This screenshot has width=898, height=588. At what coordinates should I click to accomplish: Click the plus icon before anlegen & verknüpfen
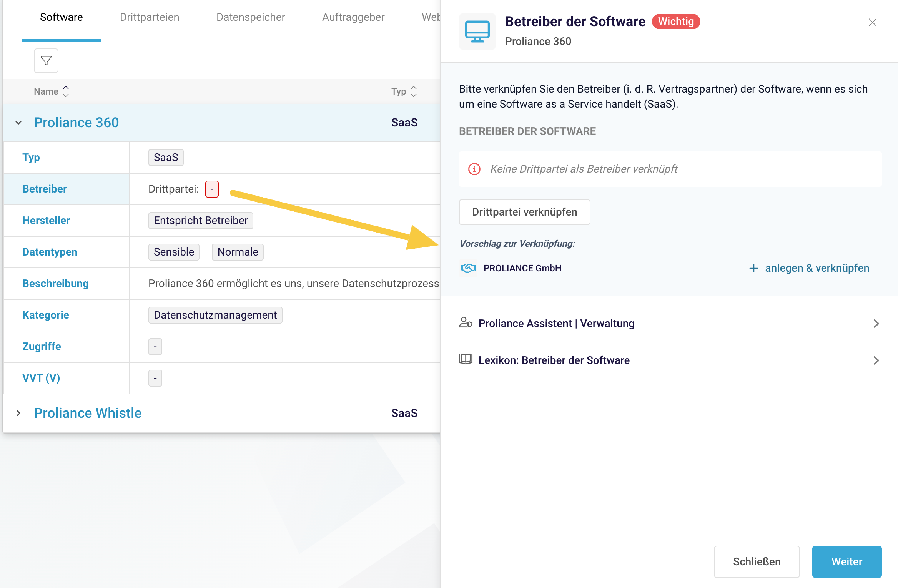click(754, 268)
